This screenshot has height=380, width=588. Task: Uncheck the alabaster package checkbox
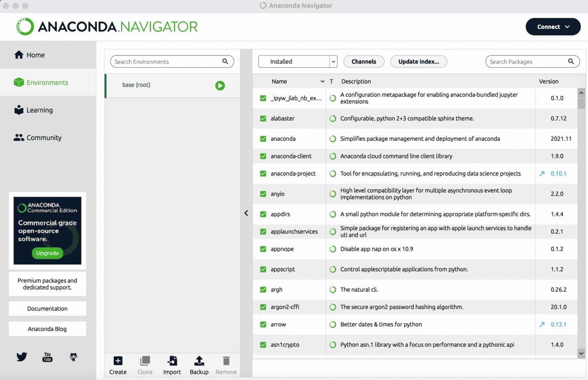pyautogui.click(x=263, y=119)
